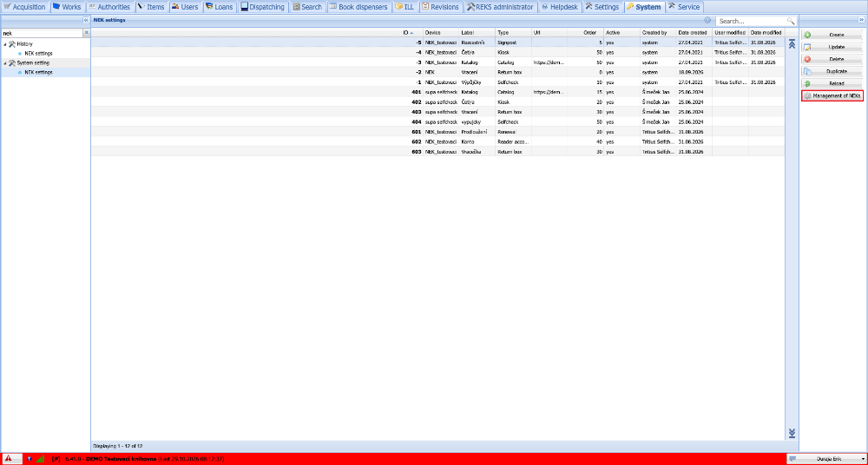Click the Delete button

pyautogui.click(x=832, y=59)
